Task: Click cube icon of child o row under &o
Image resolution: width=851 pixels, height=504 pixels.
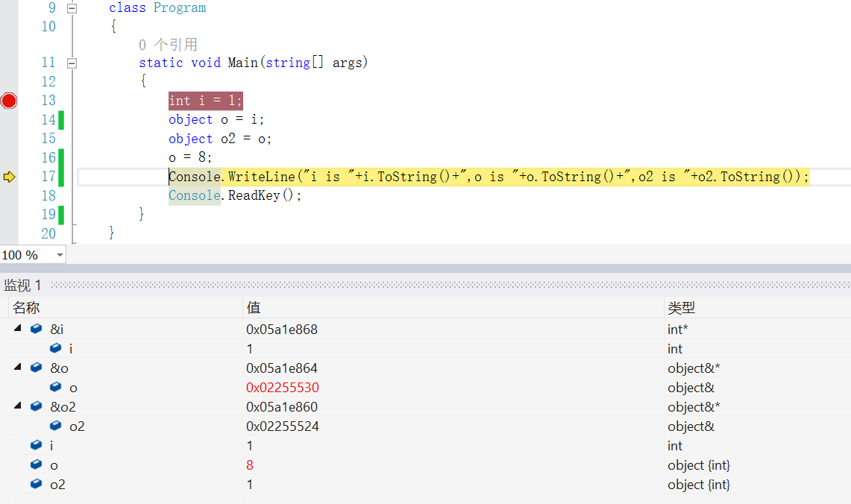Action: tap(55, 387)
